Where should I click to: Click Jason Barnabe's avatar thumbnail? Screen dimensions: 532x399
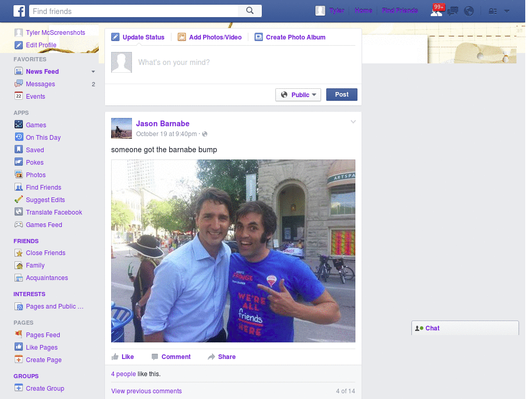(122, 128)
